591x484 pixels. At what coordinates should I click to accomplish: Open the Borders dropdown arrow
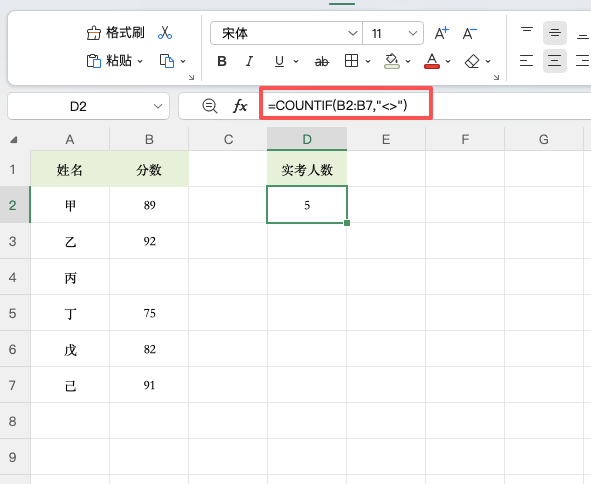368,61
